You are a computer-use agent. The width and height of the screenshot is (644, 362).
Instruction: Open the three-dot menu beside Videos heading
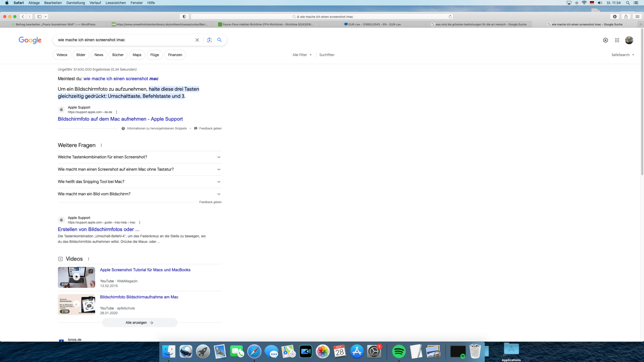pos(88,259)
